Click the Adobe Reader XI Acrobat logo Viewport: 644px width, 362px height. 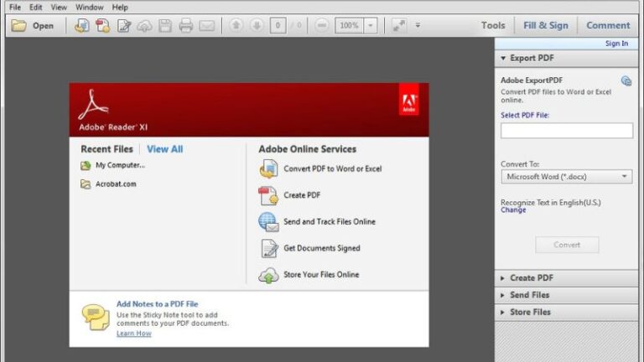pos(93,105)
